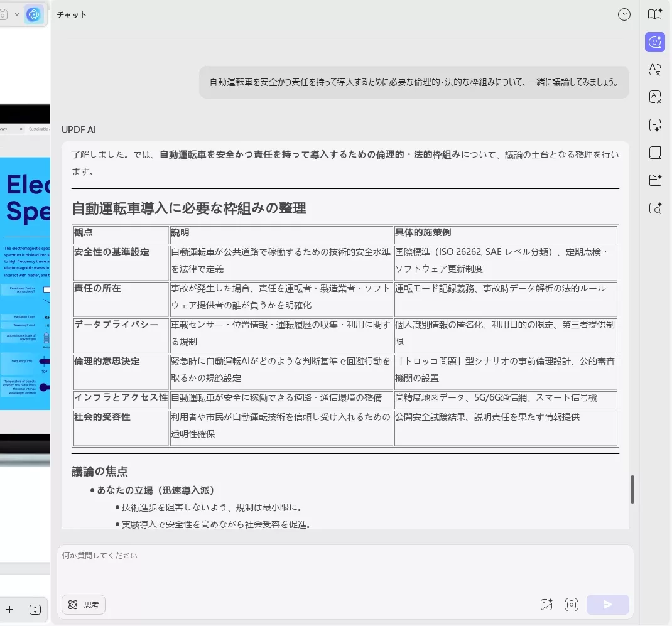Screen dimensions: 672x626
Task: Click the cell with 公開安全試験結果
Action: coord(506,428)
